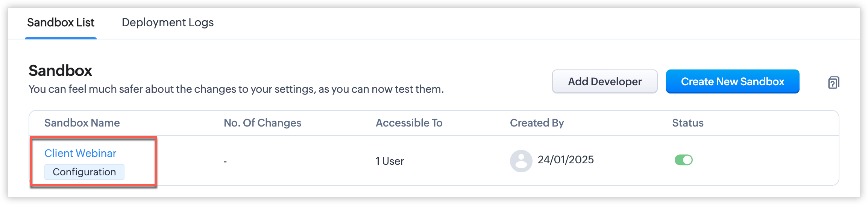Click the blue underline of the Sandbox List tab

pos(61,38)
